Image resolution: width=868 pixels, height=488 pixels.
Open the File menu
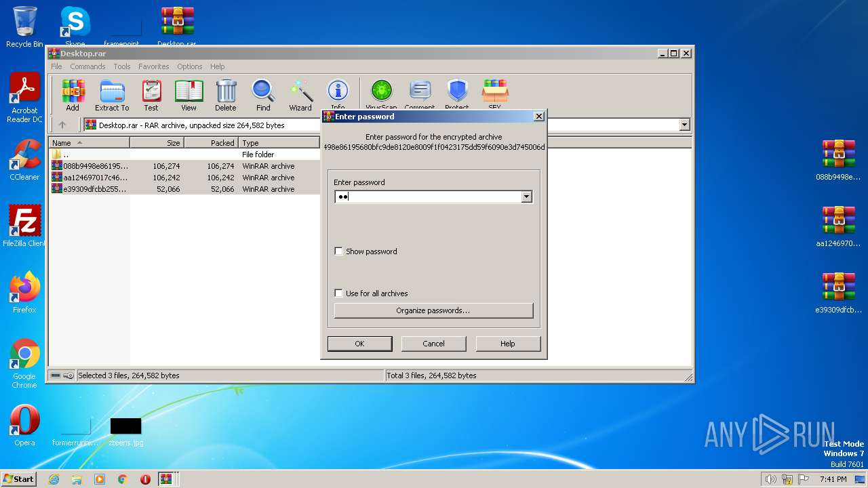pos(56,66)
